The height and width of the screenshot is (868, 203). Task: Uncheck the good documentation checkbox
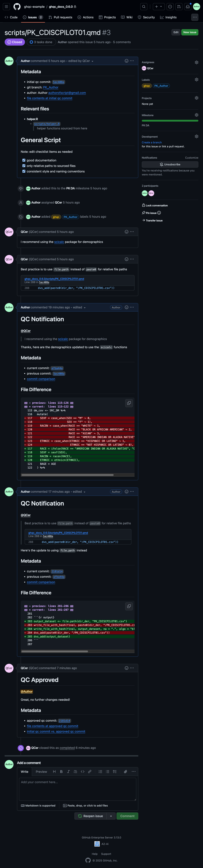click(24, 160)
